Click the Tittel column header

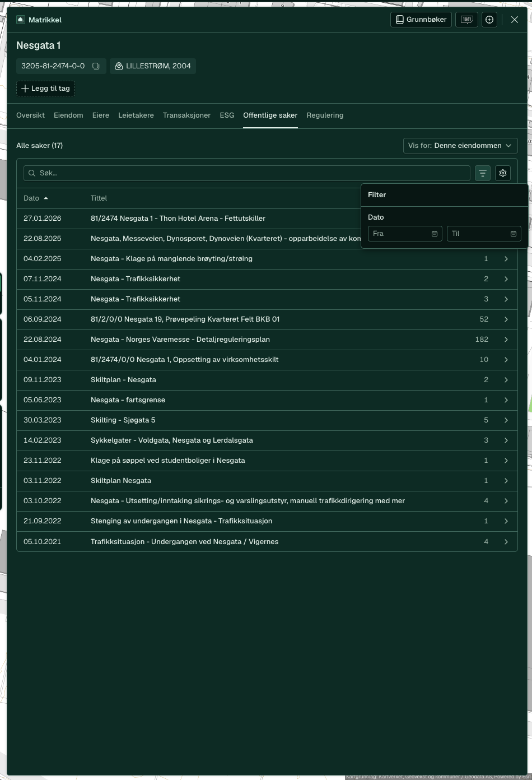tap(99, 198)
